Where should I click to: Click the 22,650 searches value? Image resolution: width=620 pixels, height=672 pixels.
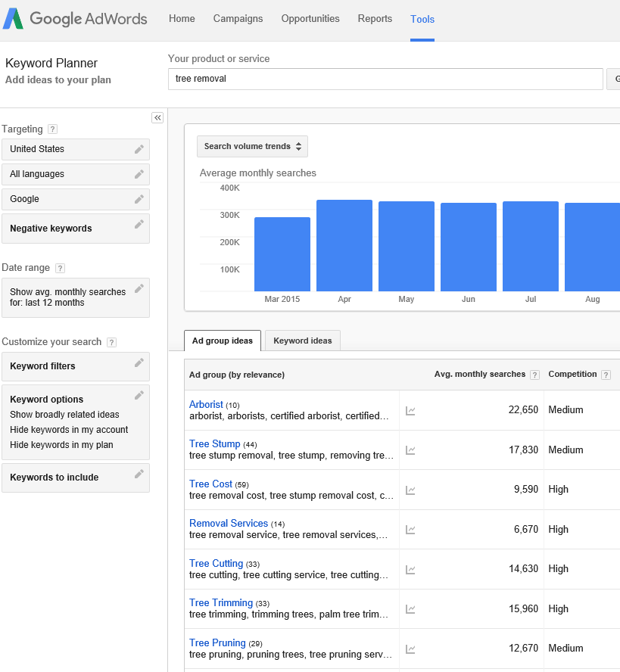coord(523,409)
